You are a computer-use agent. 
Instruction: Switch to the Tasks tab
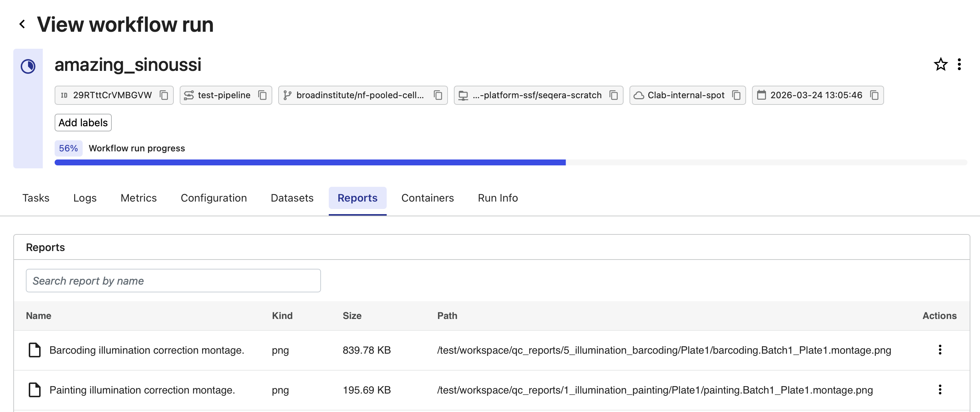click(36, 198)
